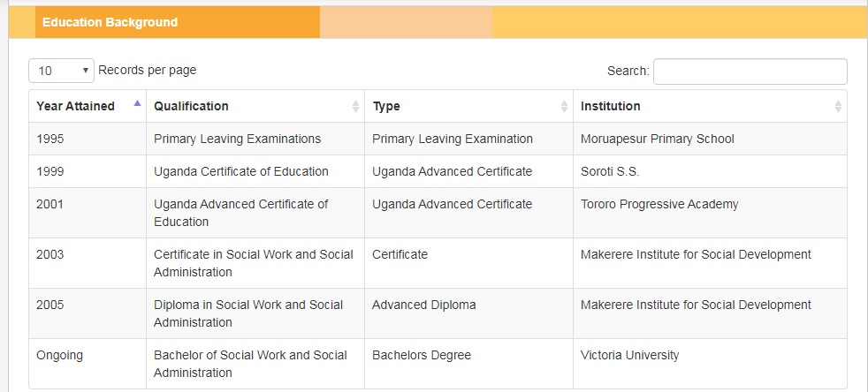Click sort arrows icon in Institution header
Image resolution: width=868 pixels, height=392 pixels.
[838, 106]
